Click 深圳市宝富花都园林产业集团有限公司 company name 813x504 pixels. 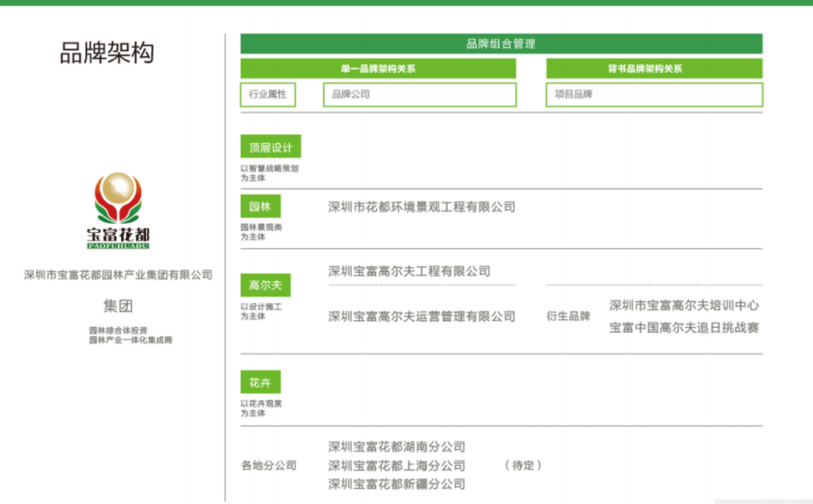pos(118,275)
